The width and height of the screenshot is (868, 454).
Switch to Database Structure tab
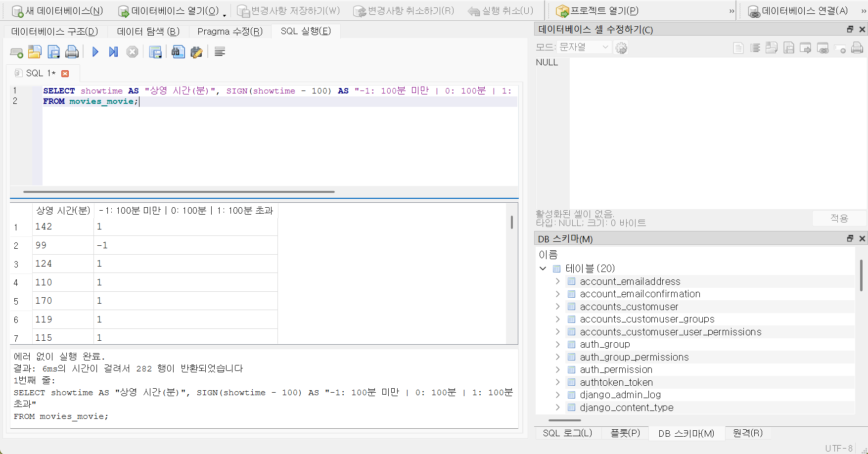coord(55,31)
